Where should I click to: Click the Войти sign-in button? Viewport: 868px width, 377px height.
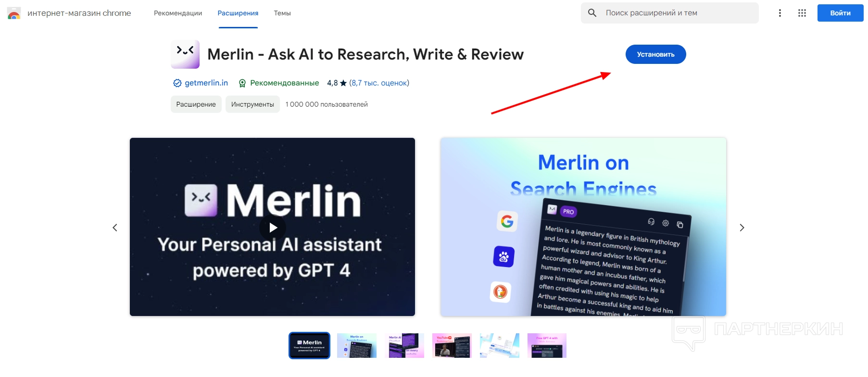(840, 13)
